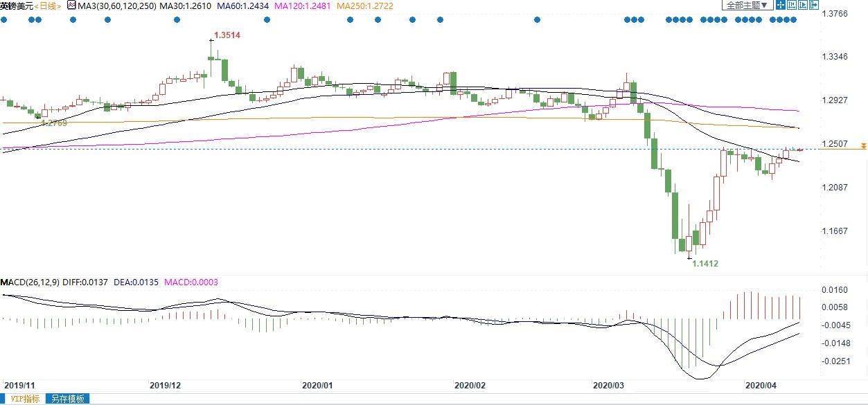
Task: Click the blue crosshair grid icon
Action: pos(780,5)
